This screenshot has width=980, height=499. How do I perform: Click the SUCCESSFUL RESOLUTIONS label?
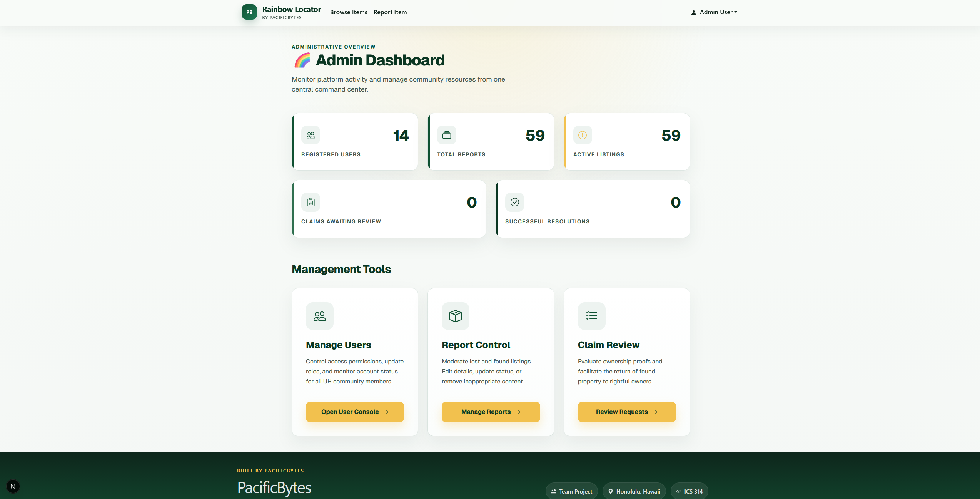click(x=547, y=221)
